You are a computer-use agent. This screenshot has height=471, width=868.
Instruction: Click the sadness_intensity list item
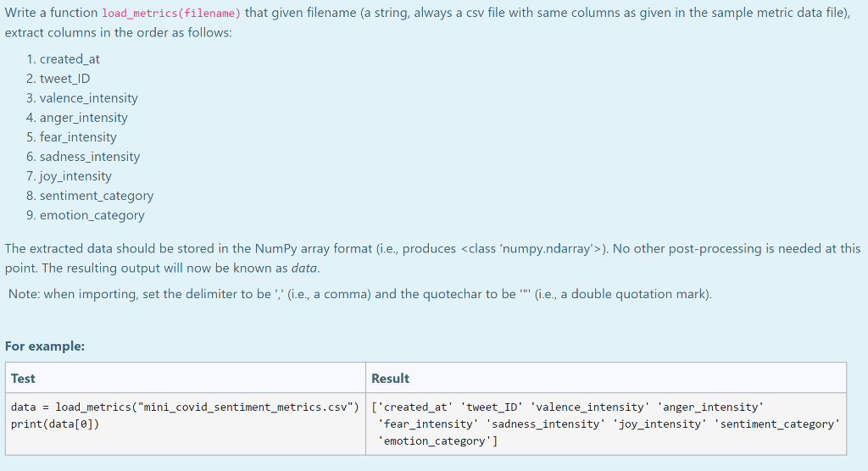tap(90, 157)
